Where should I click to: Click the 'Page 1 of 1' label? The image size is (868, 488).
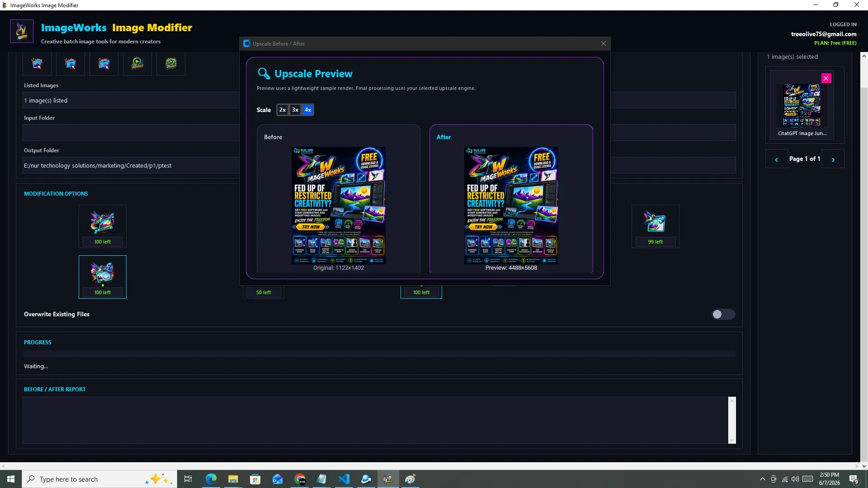point(805,159)
